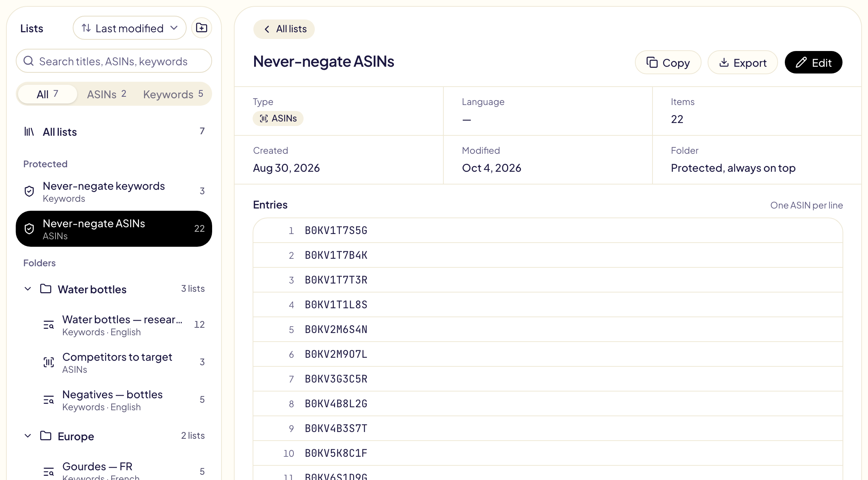Click the Copy button
Image resolution: width=868 pixels, height=480 pixels.
(x=668, y=62)
